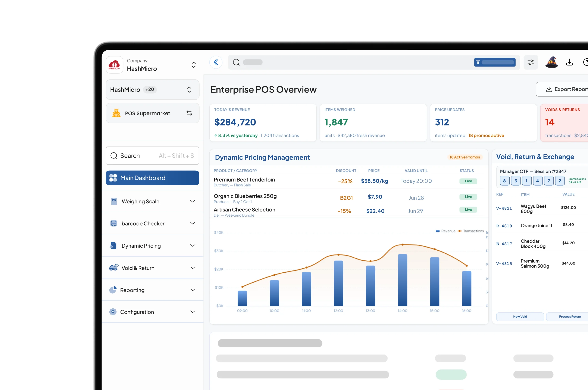The image size is (588, 390).
Task: Click Live status for Premium Beef Tenderloin
Action: click(468, 181)
